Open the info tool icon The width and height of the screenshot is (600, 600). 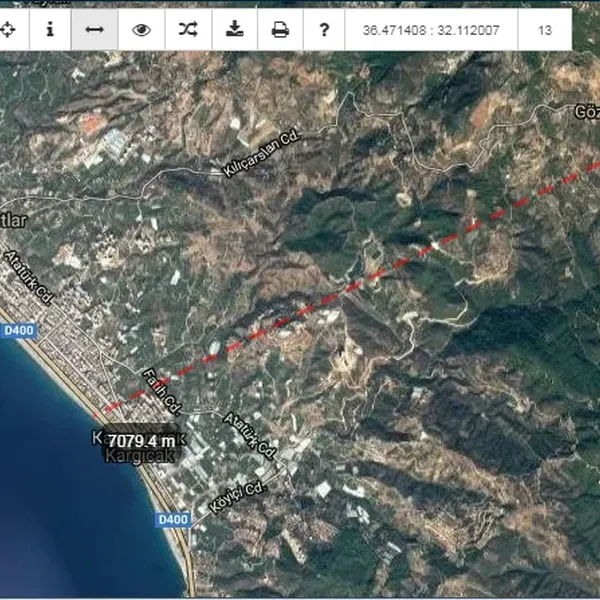pos(50,29)
